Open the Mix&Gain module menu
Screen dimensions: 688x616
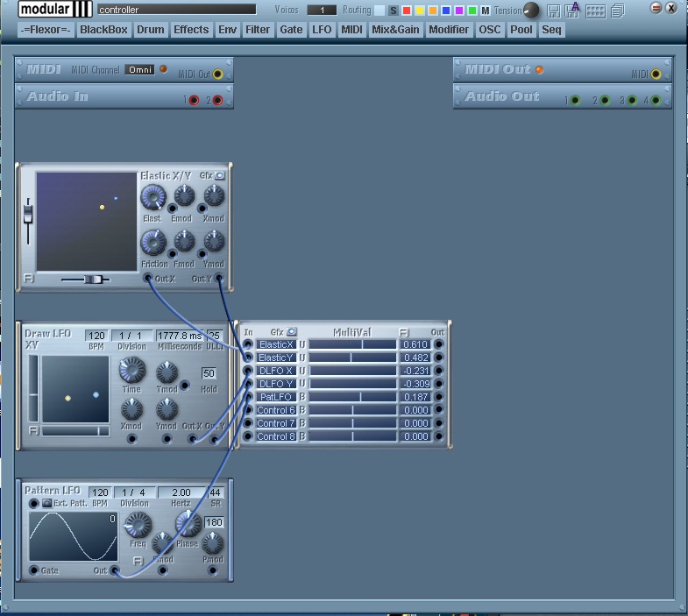click(x=396, y=30)
